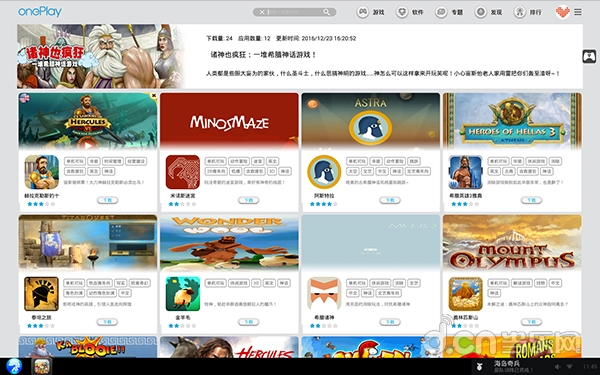Open the blue launcher icon in taskbar

click(x=14, y=367)
